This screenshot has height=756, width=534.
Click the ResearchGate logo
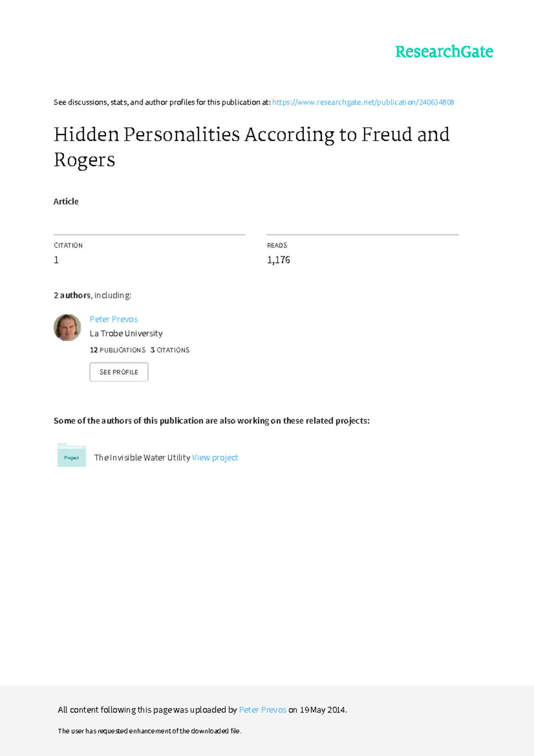[444, 52]
